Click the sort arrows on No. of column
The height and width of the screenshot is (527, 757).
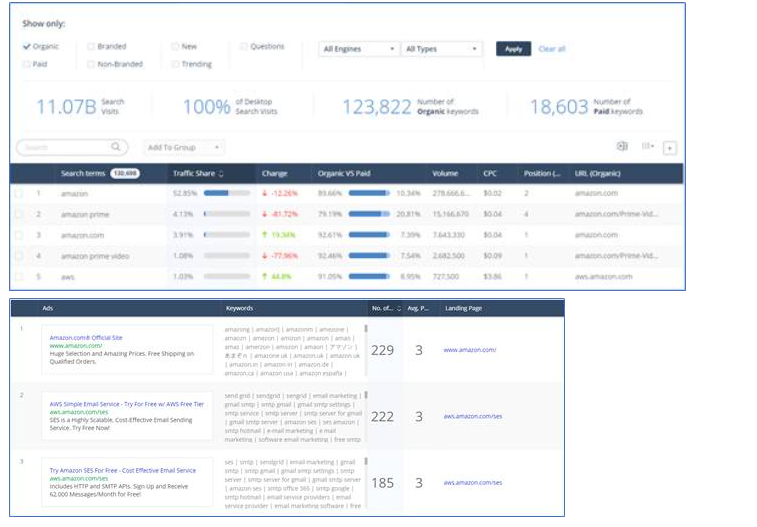[399, 308]
